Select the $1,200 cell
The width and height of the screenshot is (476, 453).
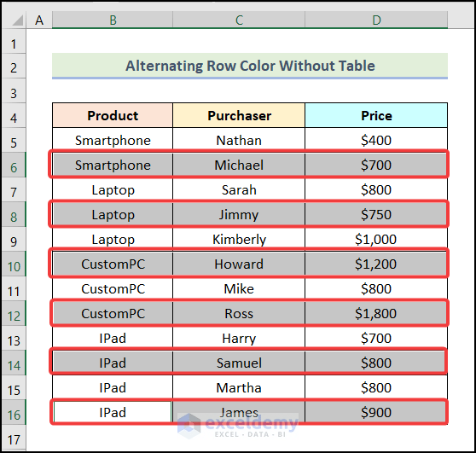point(376,264)
